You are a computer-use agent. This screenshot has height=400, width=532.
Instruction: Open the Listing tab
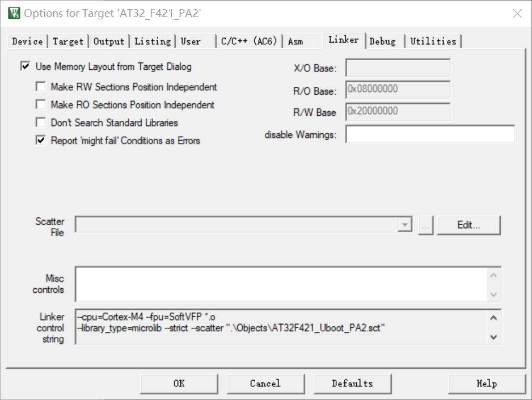pos(153,41)
